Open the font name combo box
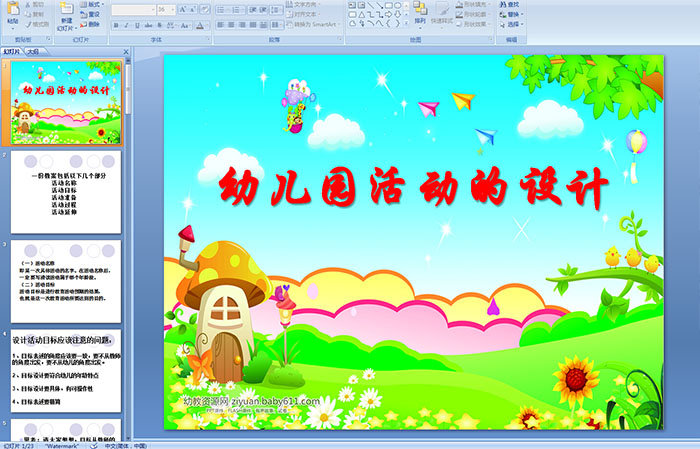Viewport: 700px width, 449px height. point(133,9)
